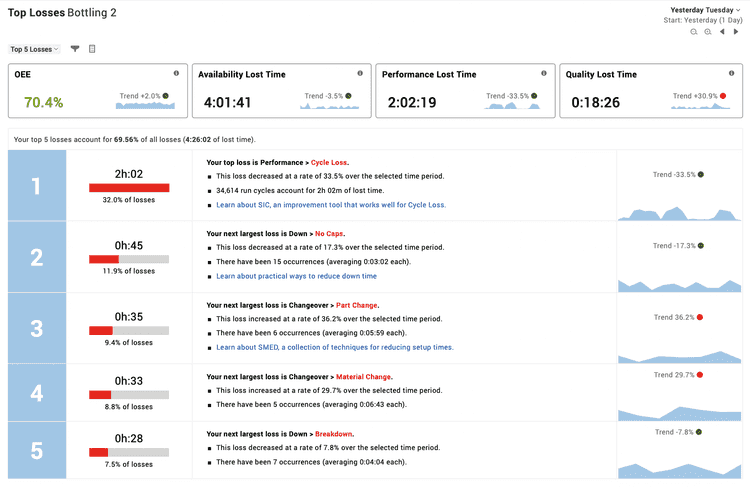The height and width of the screenshot is (487, 750).
Task: Click the Trend -17.3% indicator dot
Action: pos(701,246)
